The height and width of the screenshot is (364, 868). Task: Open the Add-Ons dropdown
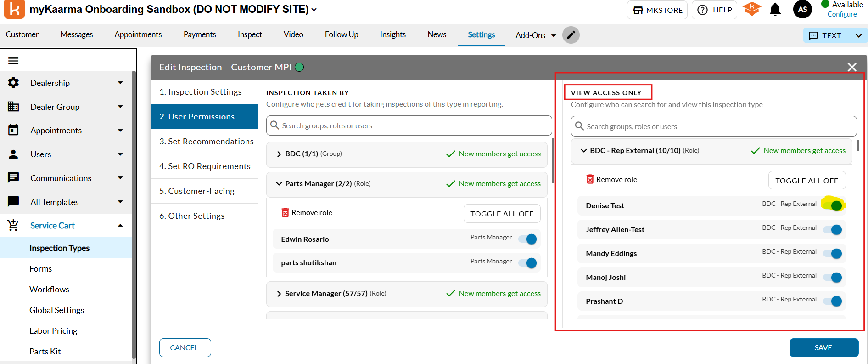536,35
